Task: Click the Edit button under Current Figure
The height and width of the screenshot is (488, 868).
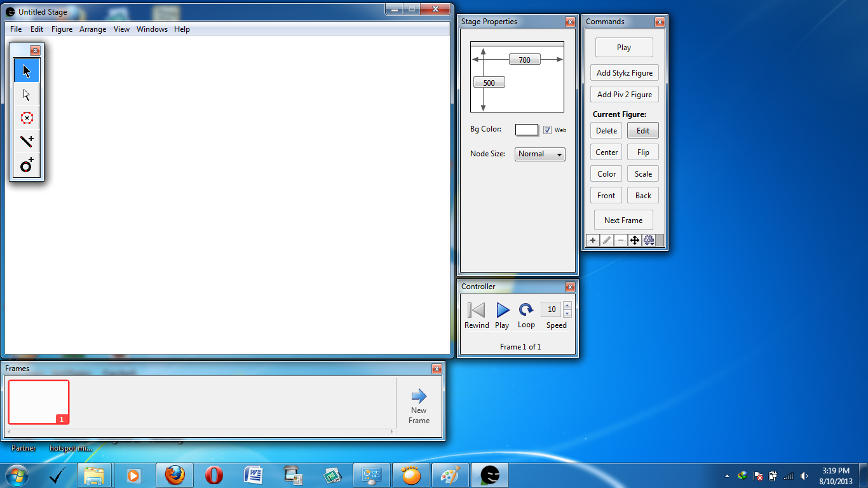Action: point(643,131)
